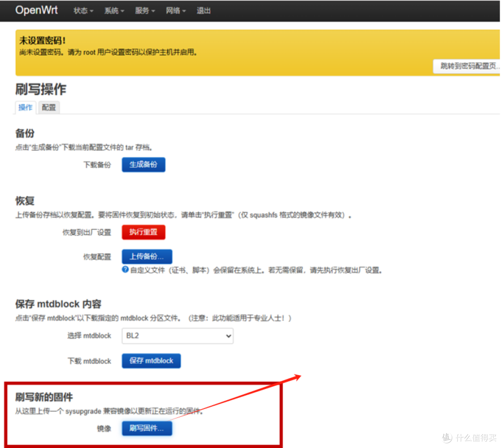Viewport: 501px width, 448px height.
Task: Click the 下载备份 label
Action: [97, 165]
